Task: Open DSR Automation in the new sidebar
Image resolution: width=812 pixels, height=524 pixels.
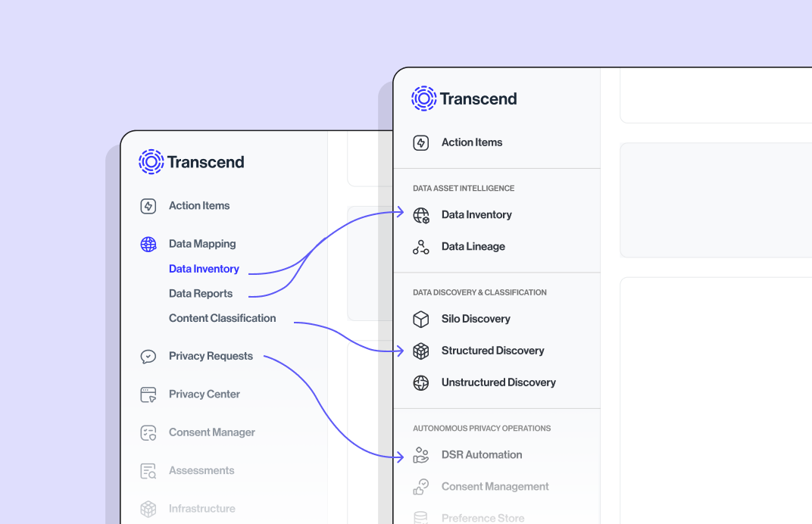Action: 482,454
